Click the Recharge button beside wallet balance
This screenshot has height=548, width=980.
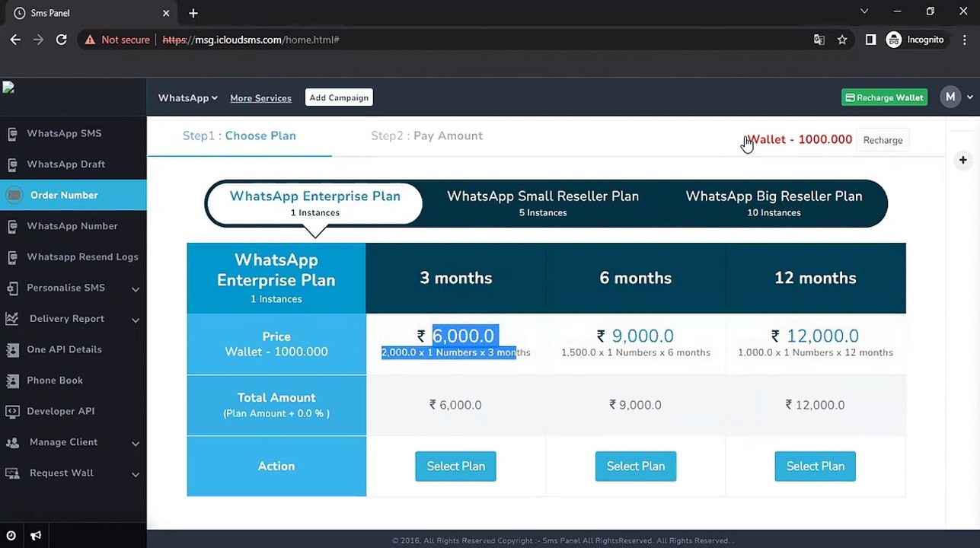pyautogui.click(x=883, y=140)
